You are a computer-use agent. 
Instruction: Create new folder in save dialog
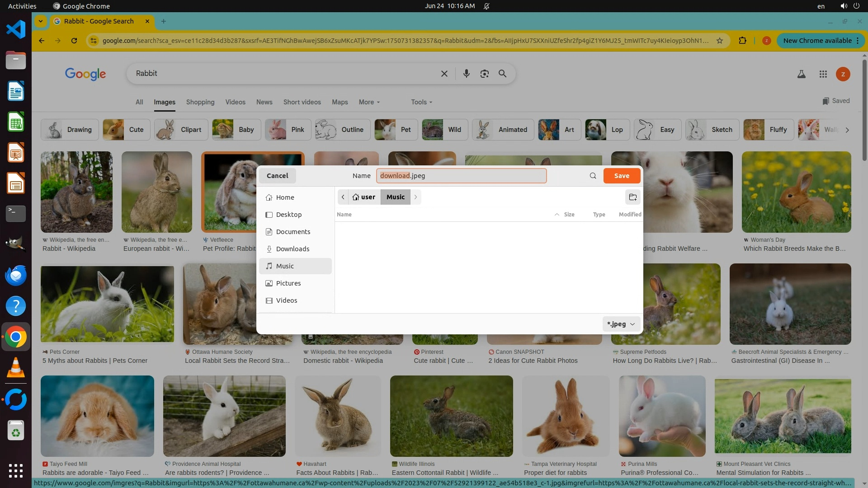(632, 197)
